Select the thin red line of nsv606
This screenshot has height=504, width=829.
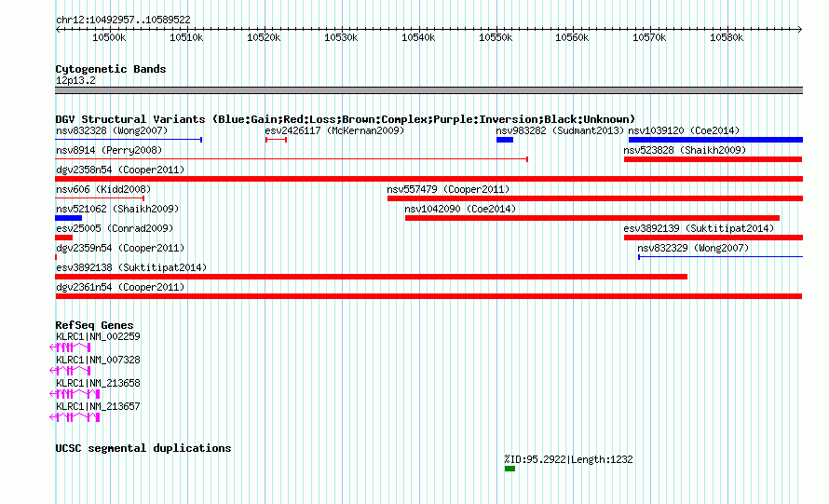click(100, 198)
